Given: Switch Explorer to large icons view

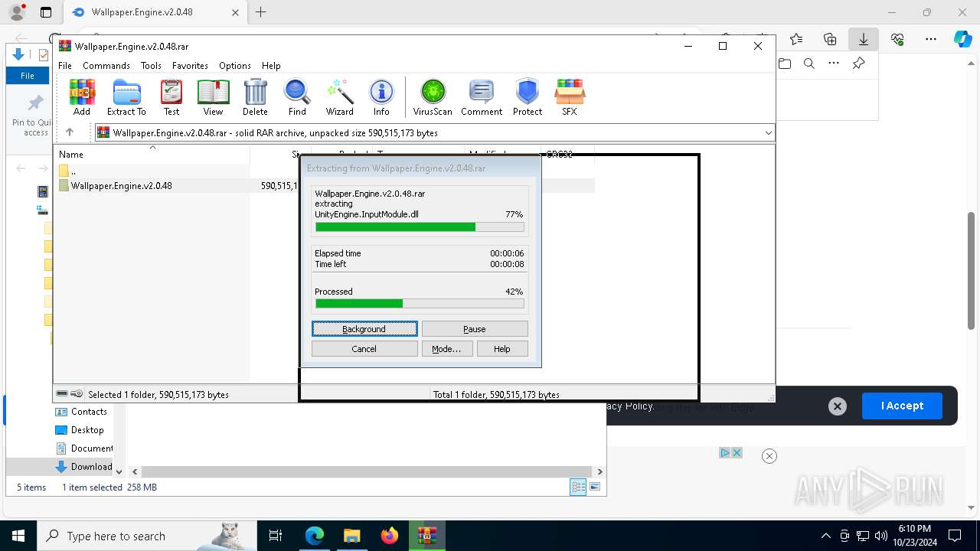Looking at the screenshot, I should click(x=595, y=487).
